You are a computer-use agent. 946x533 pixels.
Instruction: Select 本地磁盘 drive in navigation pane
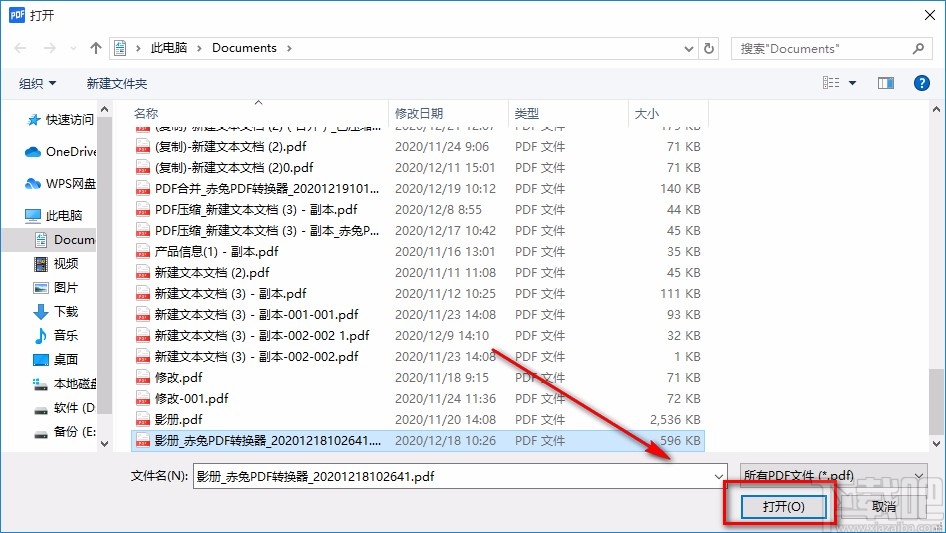64,383
